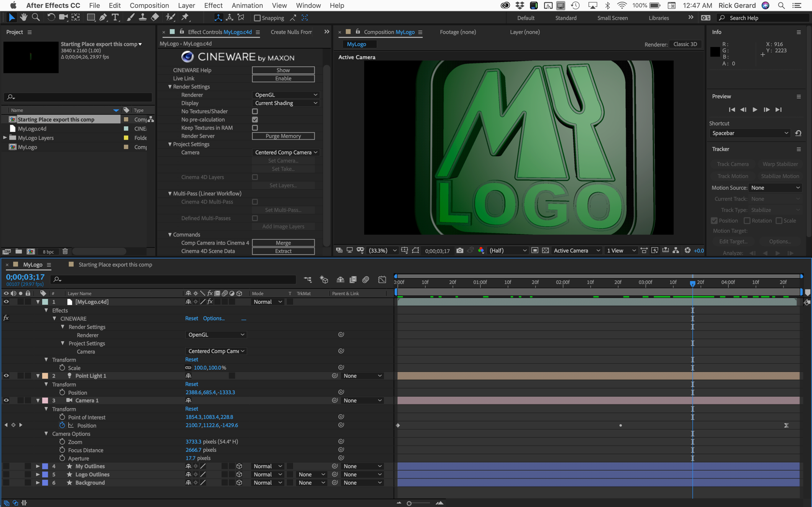Open viewer resolution Half dropdown
Screen dimensions: 812x507
[508, 251]
